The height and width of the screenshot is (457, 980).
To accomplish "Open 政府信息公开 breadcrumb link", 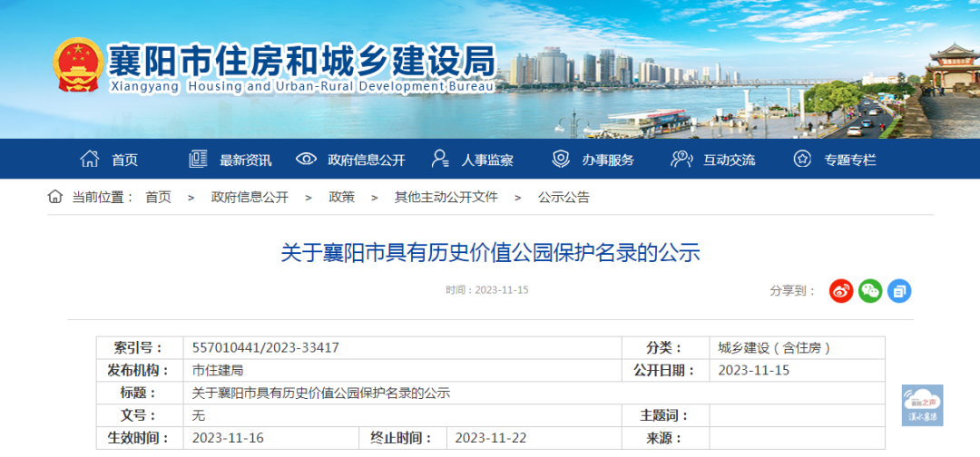I will click(x=250, y=197).
